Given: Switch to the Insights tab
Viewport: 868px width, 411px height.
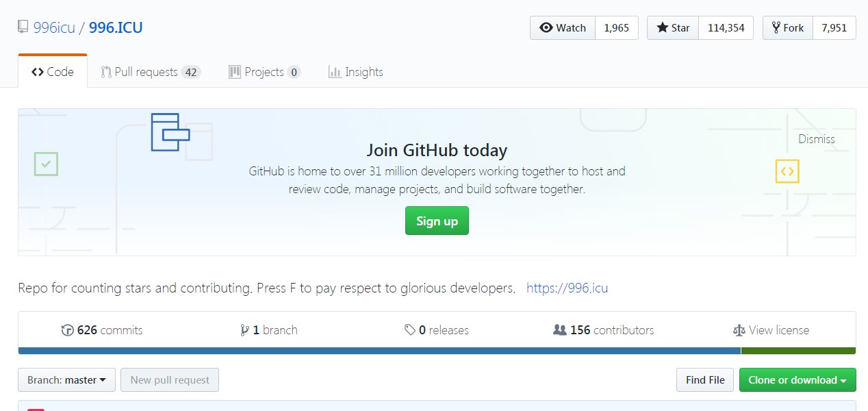Looking at the screenshot, I should (x=355, y=72).
